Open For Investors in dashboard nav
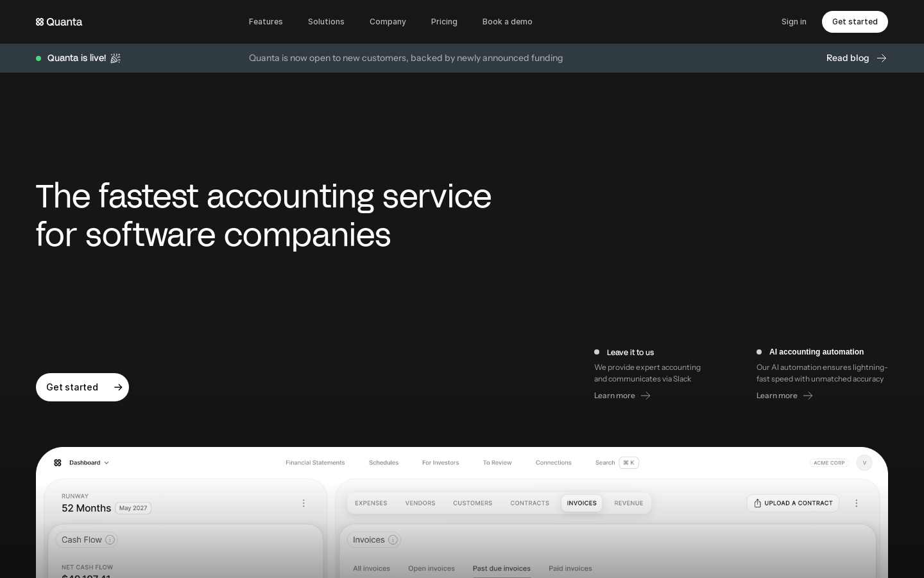Image resolution: width=924 pixels, height=578 pixels. tap(440, 462)
